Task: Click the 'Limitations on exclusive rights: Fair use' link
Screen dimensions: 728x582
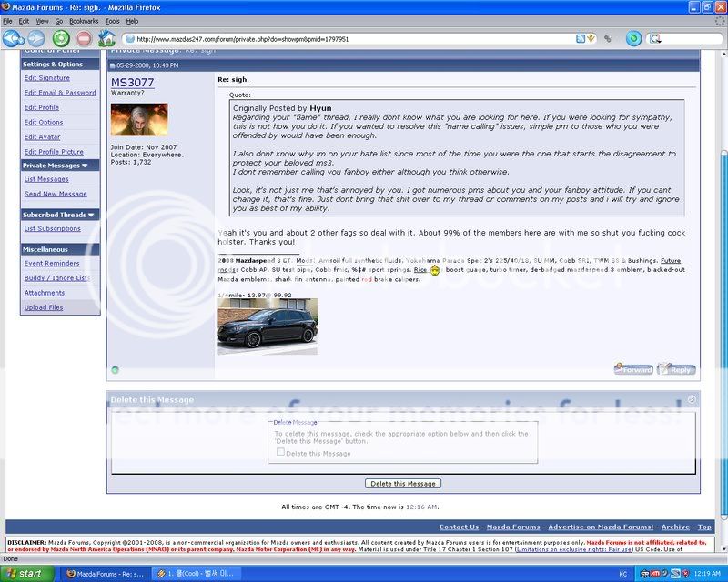Action: tap(575, 549)
